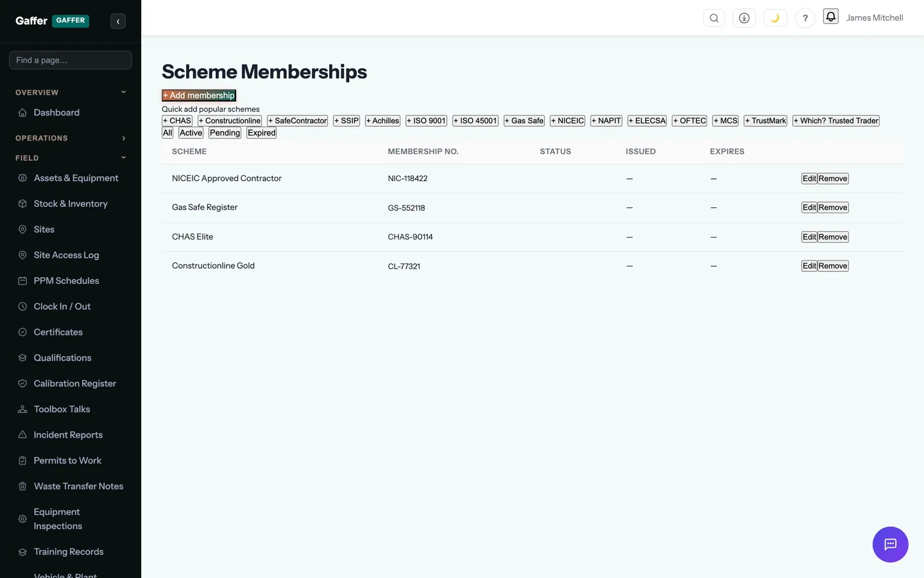The height and width of the screenshot is (578, 924).
Task: Click the Clock In / Out clock icon
Action: pos(22,306)
